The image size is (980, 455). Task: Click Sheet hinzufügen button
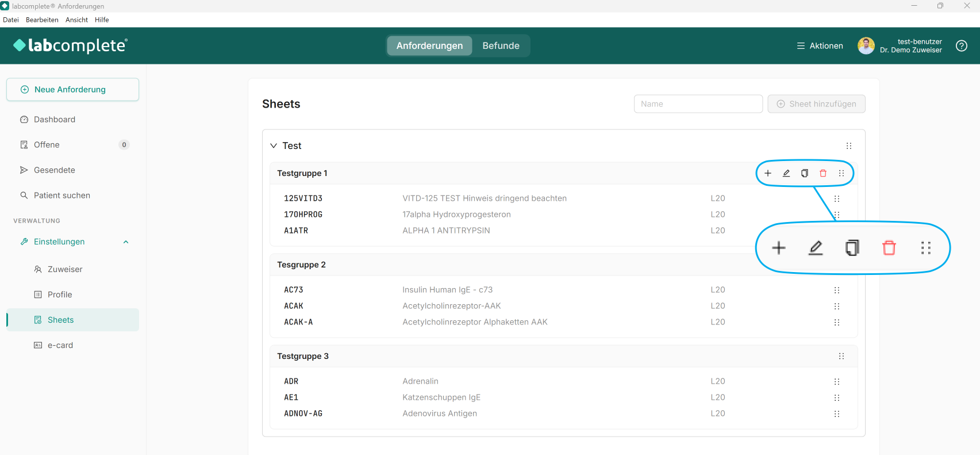pyautogui.click(x=816, y=104)
